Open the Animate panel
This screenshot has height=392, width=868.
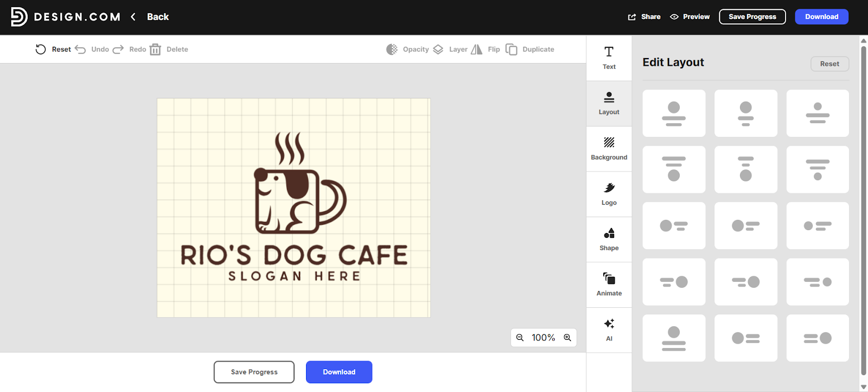pos(609,284)
